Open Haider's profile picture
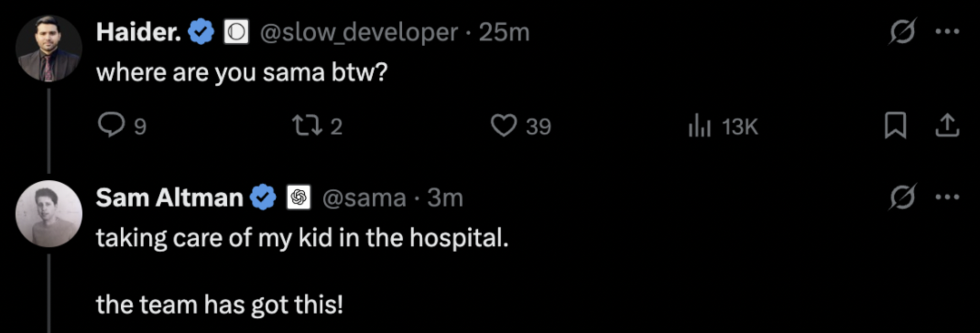This screenshot has width=980, height=333. [49, 48]
